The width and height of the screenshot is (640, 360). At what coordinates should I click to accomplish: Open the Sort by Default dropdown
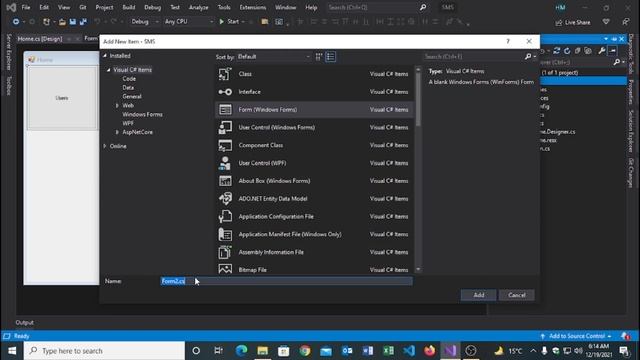273,57
